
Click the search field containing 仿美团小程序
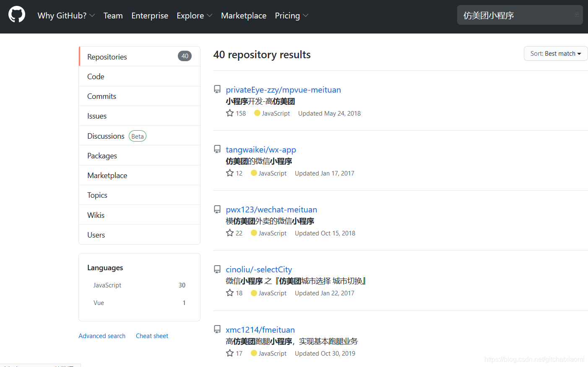coord(520,15)
